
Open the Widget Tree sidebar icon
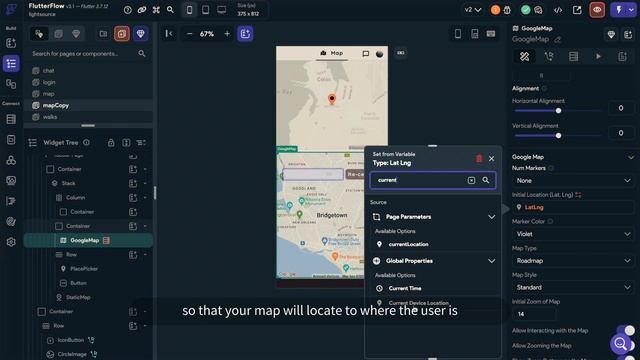click(x=11, y=64)
